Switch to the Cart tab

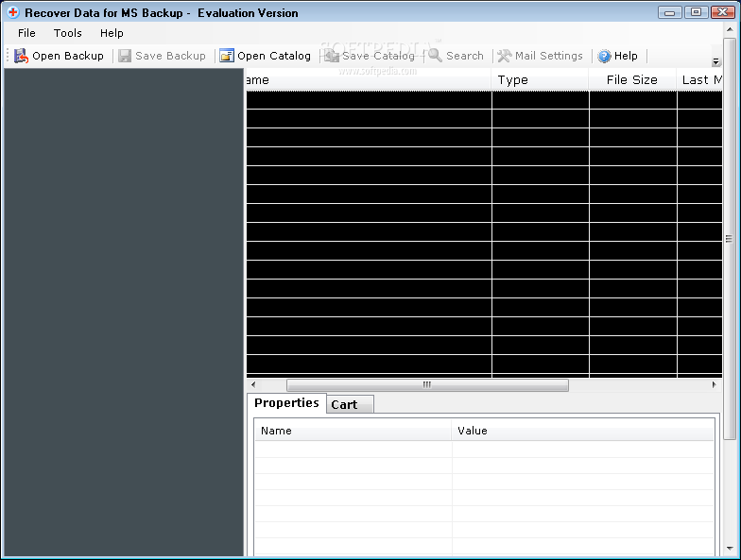click(350, 404)
